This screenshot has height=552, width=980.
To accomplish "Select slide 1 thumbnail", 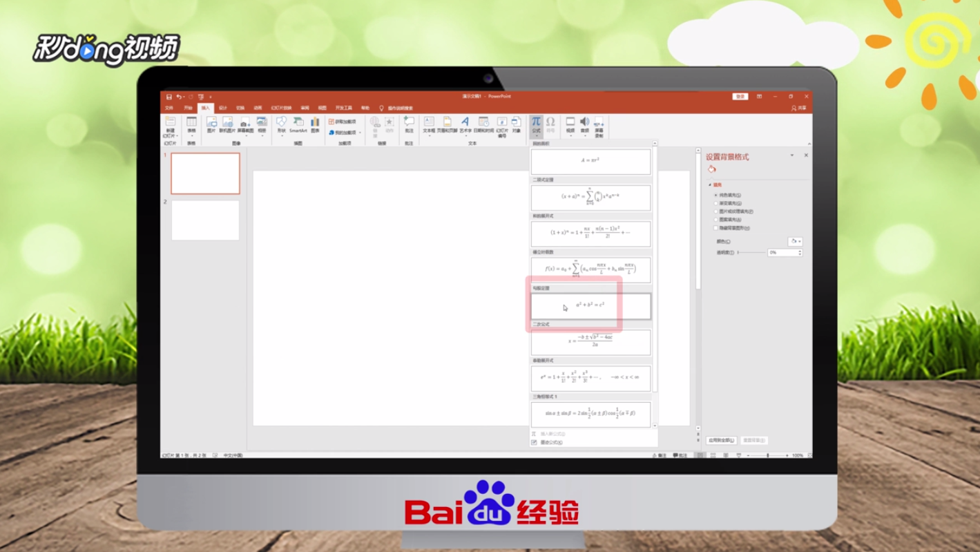I will [x=205, y=173].
